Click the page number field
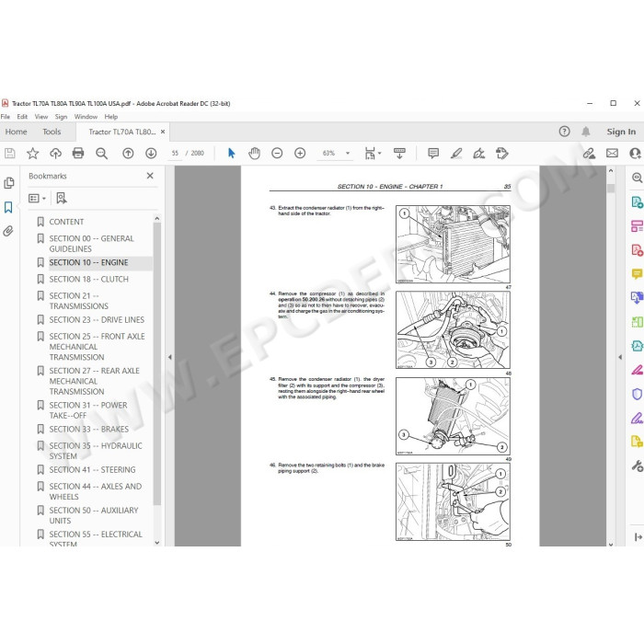 tap(175, 154)
